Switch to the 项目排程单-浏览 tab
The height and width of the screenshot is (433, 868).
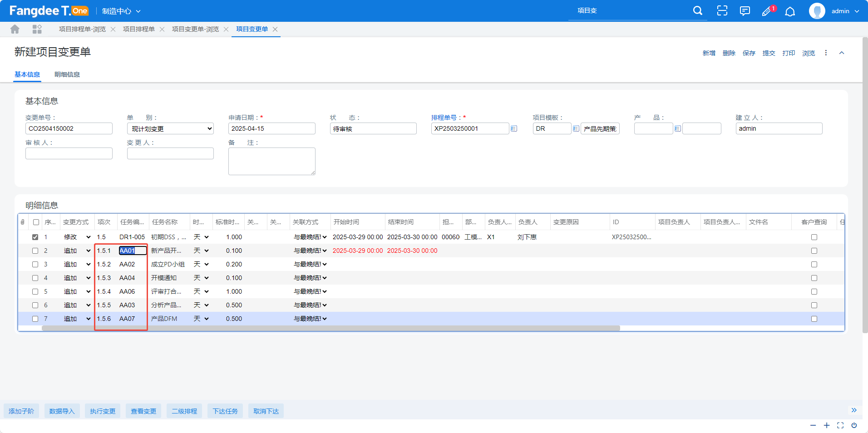coord(82,29)
